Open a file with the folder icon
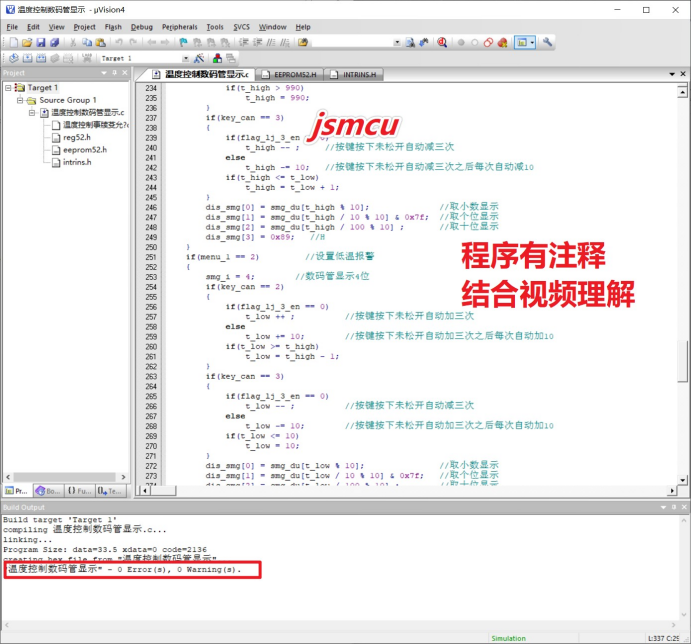 coord(27,42)
